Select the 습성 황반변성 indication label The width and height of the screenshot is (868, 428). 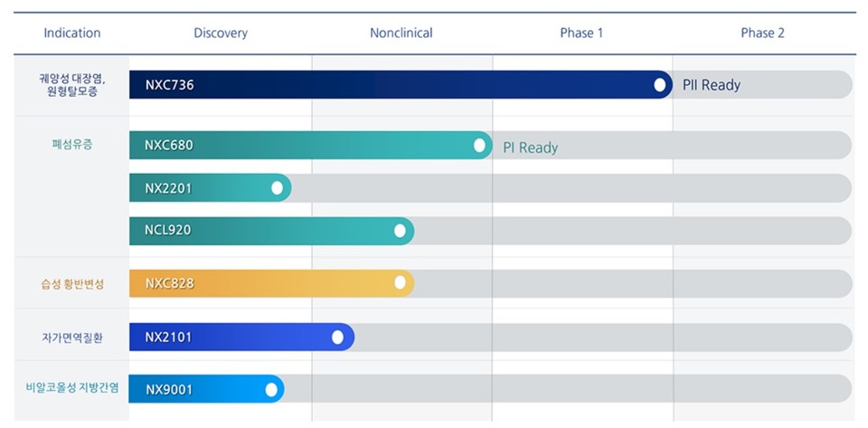72,284
